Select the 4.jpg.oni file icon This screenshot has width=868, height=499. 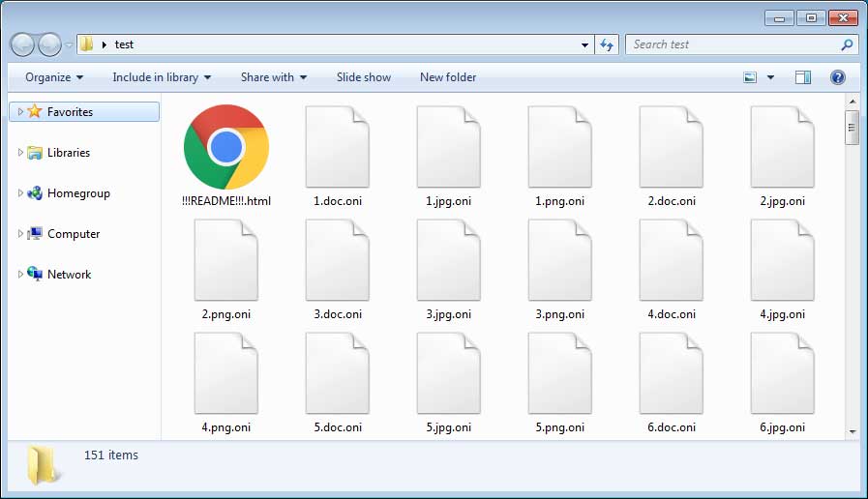(783, 260)
